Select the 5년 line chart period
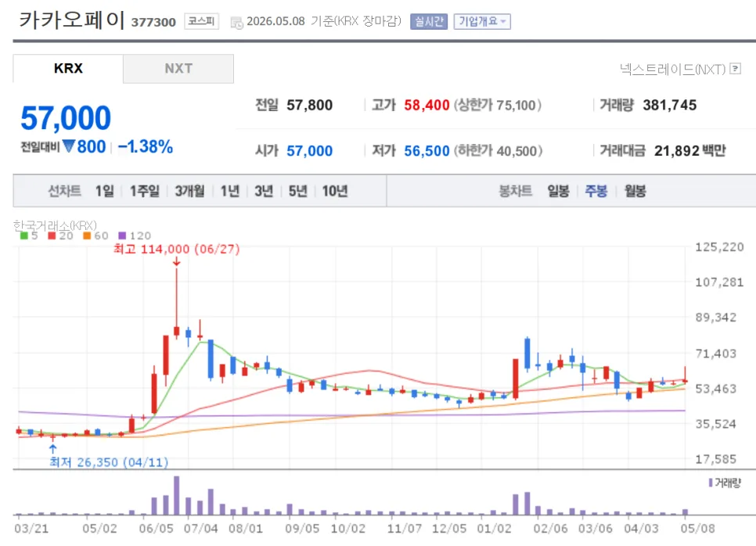756x546 pixels. click(297, 192)
